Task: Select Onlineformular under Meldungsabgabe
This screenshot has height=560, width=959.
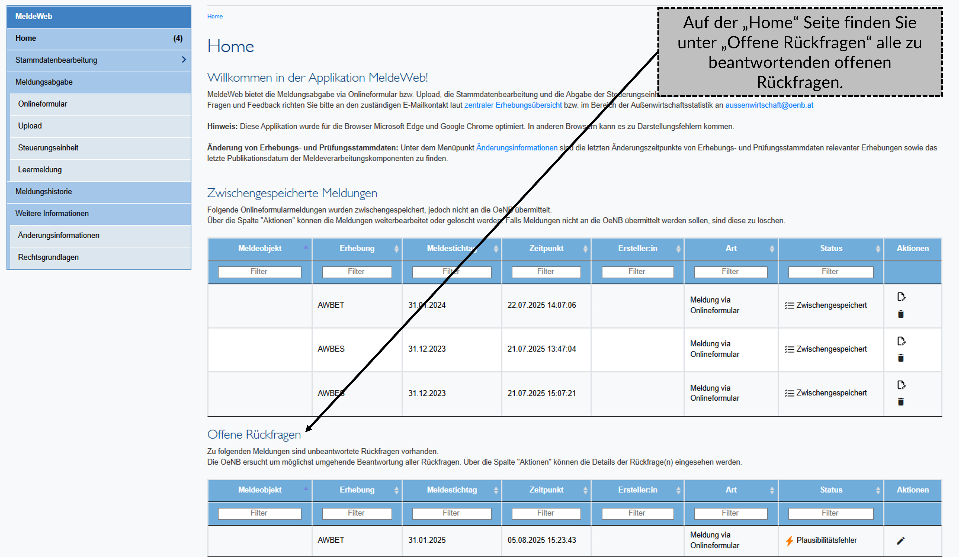Action: [43, 103]
